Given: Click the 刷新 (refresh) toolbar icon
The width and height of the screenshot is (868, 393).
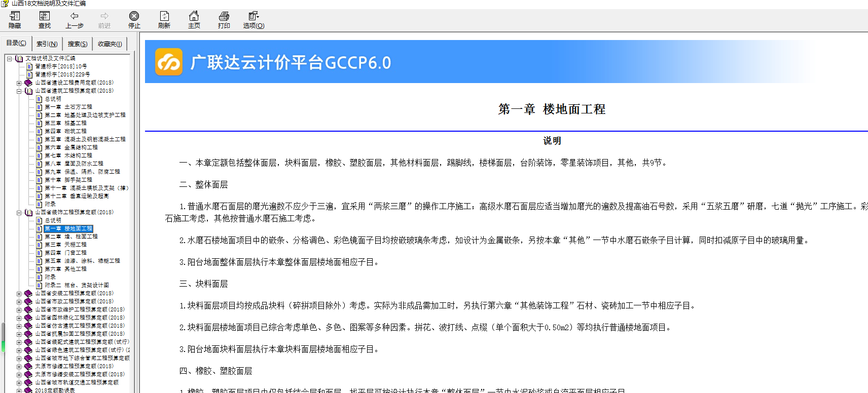Looking at the screenshot, I should click(x=164, y=16).
